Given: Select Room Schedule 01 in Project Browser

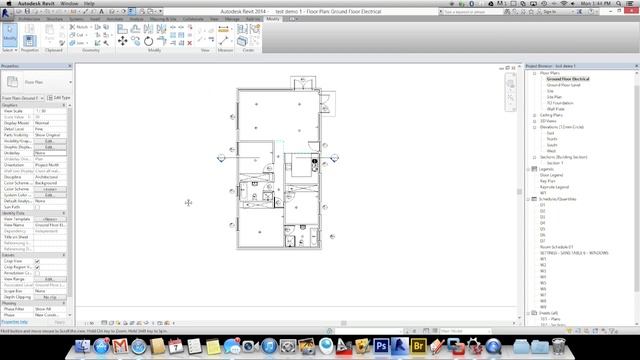Looking at the screenshot, I should coord(556,247).
